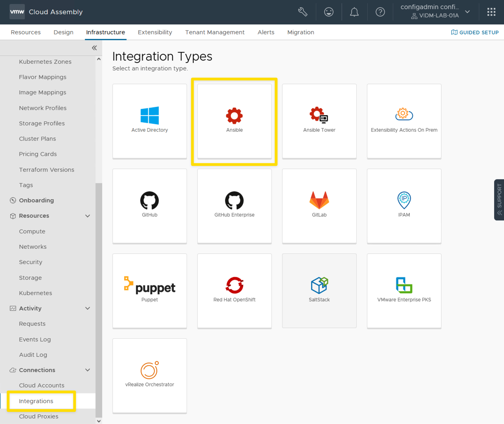Open the configadmin user dropdown
This screenshot has width=504, height=424.
click(435, 11)
